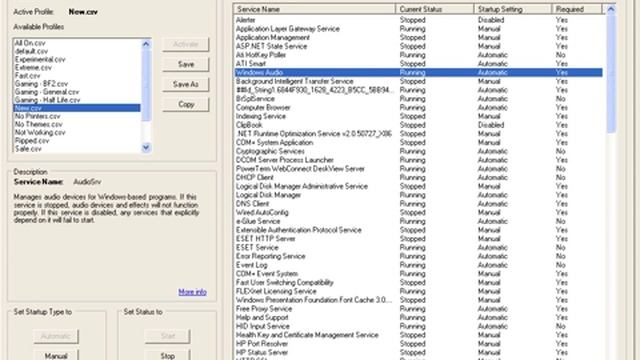This screenshot has height=360, width=640.
Task: Select eGlue Service row
Action: click(x=418, y=221)
